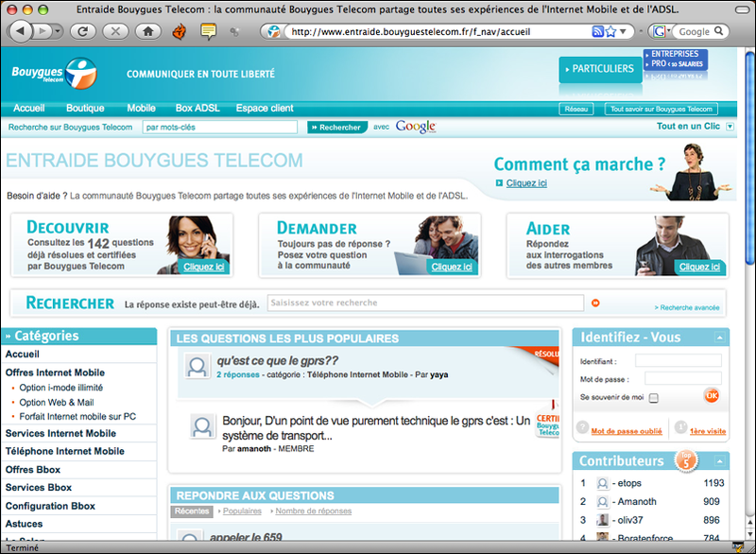The height and width of the screenshot is (554, 756).
Task: Open Offres Internet Mobile category
Action: (55, 372)
